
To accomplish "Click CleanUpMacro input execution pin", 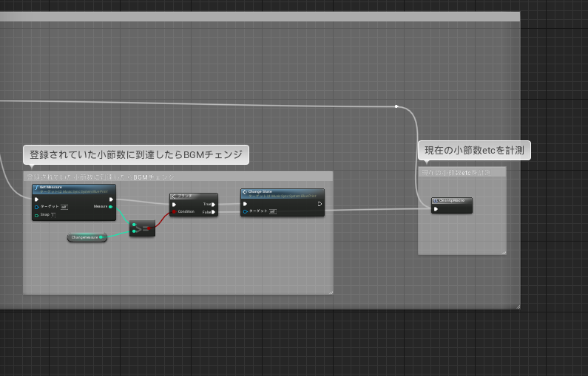I will click(x=436, y=209).
